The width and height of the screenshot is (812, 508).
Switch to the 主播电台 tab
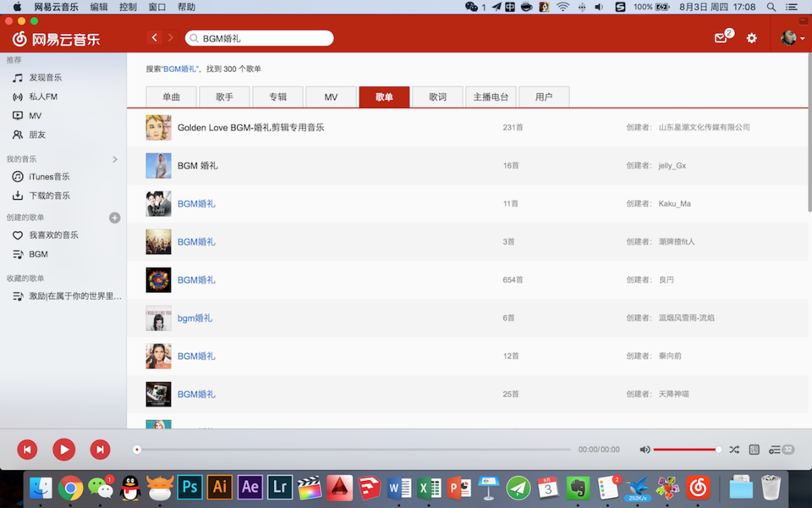(x=491, y=97)
